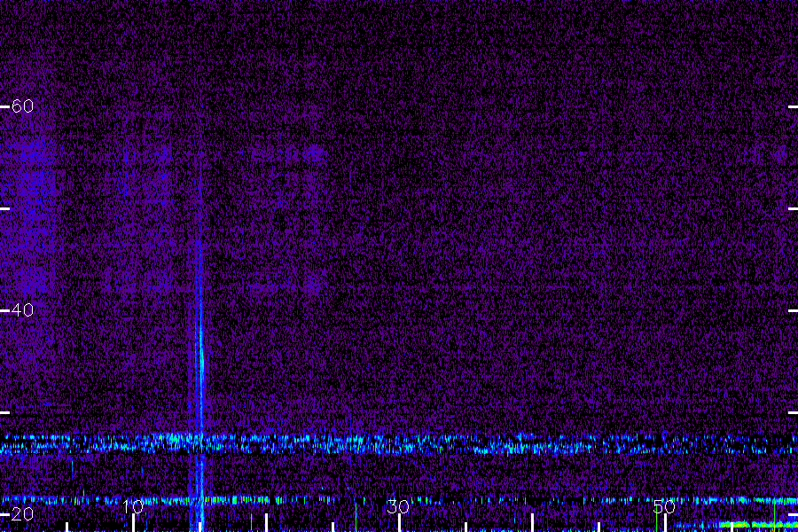Click the "60" vertical axis label
Image resolution: width=798 pixels, height=532 pixels.
coord(22,106)
